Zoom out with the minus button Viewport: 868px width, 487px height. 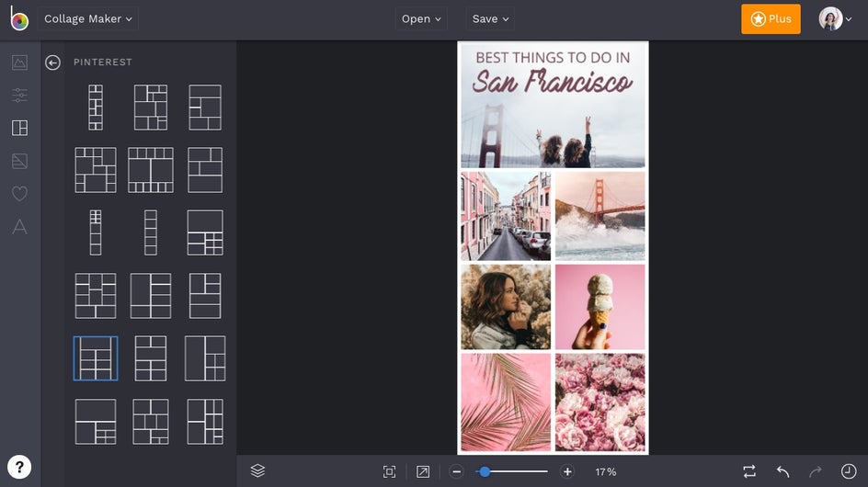(x=456, y=471)
